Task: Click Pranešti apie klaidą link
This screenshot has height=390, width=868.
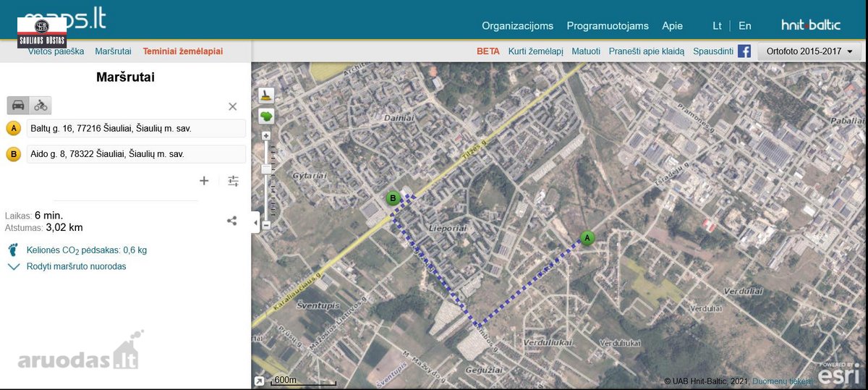Action: [x=647, y=51]
